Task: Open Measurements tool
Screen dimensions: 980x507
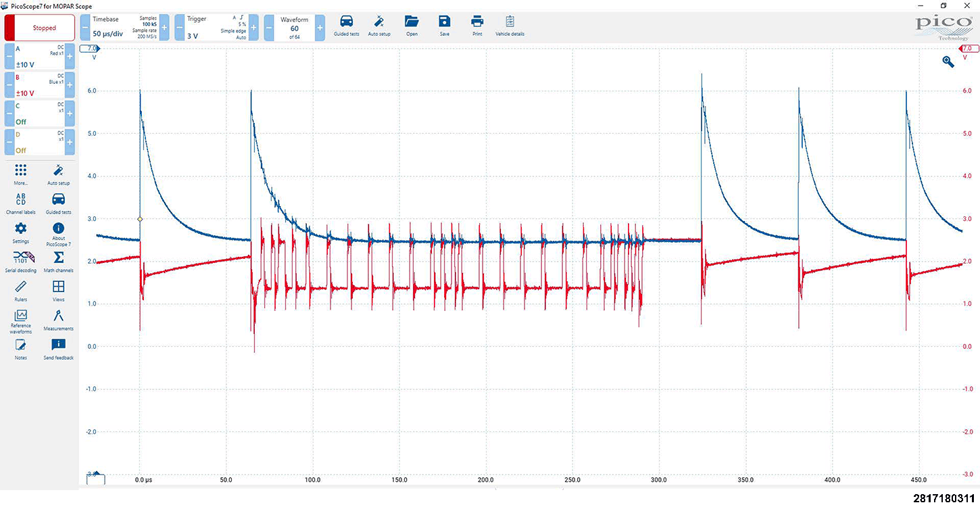Action: point(59,319)
